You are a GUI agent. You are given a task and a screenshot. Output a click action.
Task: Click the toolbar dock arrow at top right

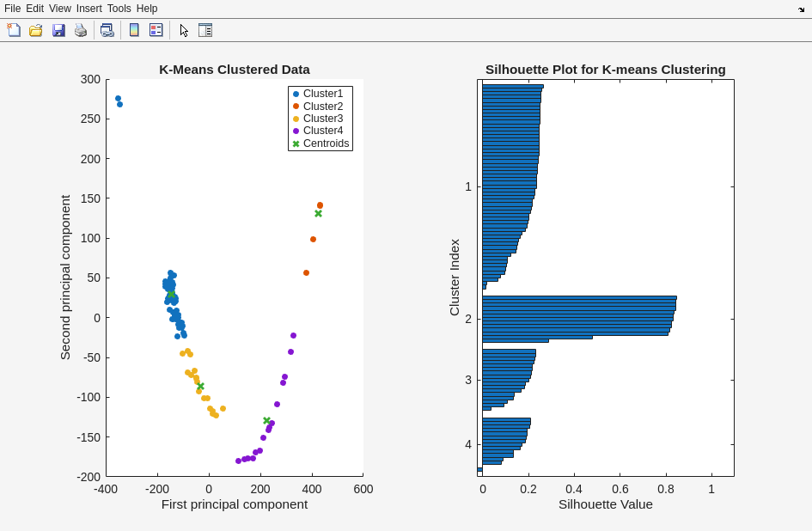[801, 9]
